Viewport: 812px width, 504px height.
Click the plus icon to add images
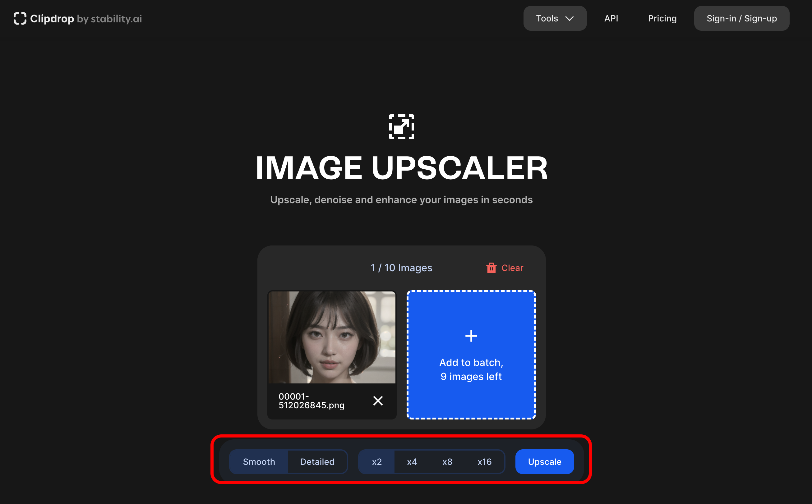(x=471, y=336)
